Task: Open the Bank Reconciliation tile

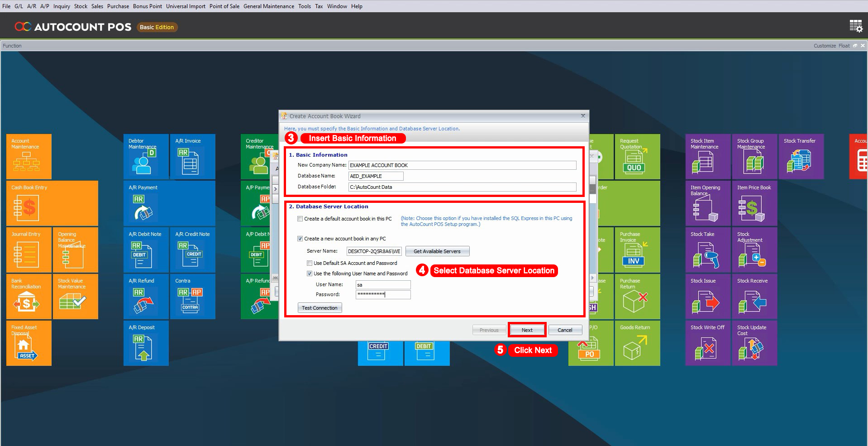Action: 29,297
